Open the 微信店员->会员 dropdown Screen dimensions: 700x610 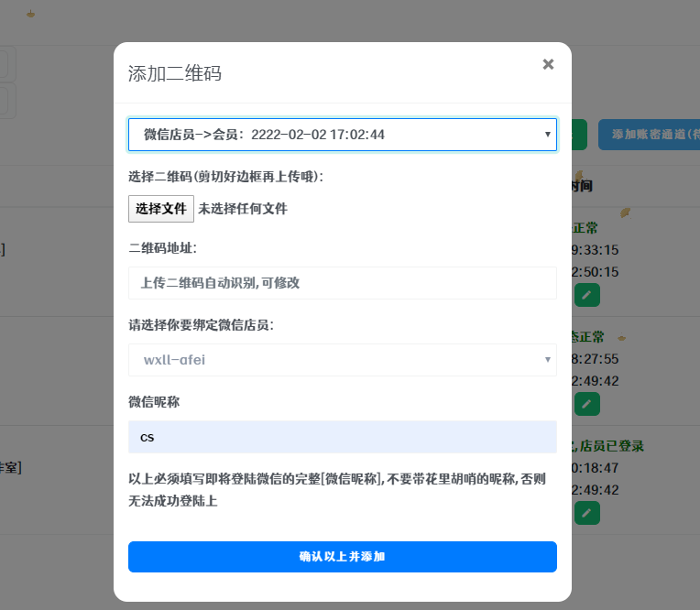[x=343, y=135]
